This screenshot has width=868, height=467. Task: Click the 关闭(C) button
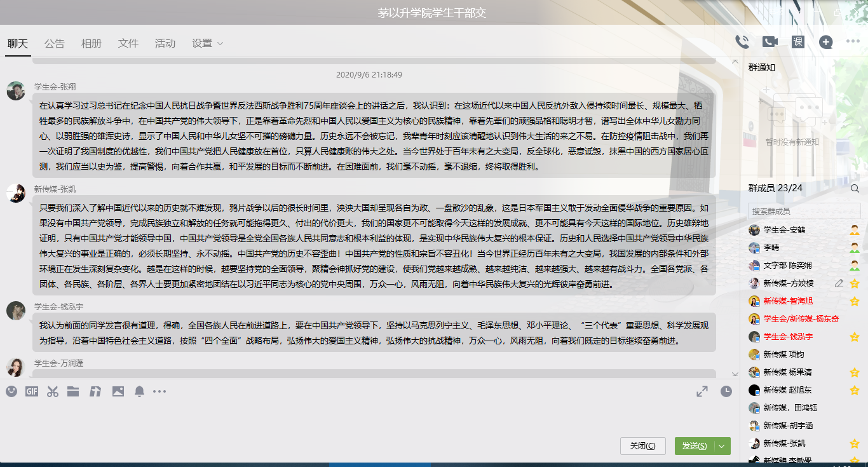[x=642, y=446]
